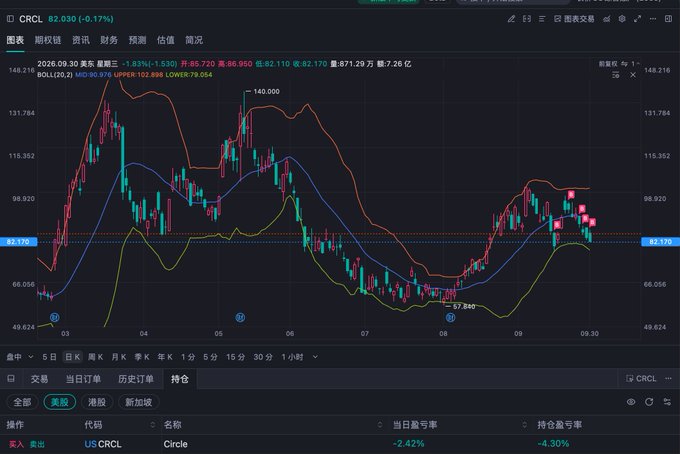Viewport: 680px width, 454px height.
Task: Open indicator settings icon below 前复权
Action: (x=615, y=75)
